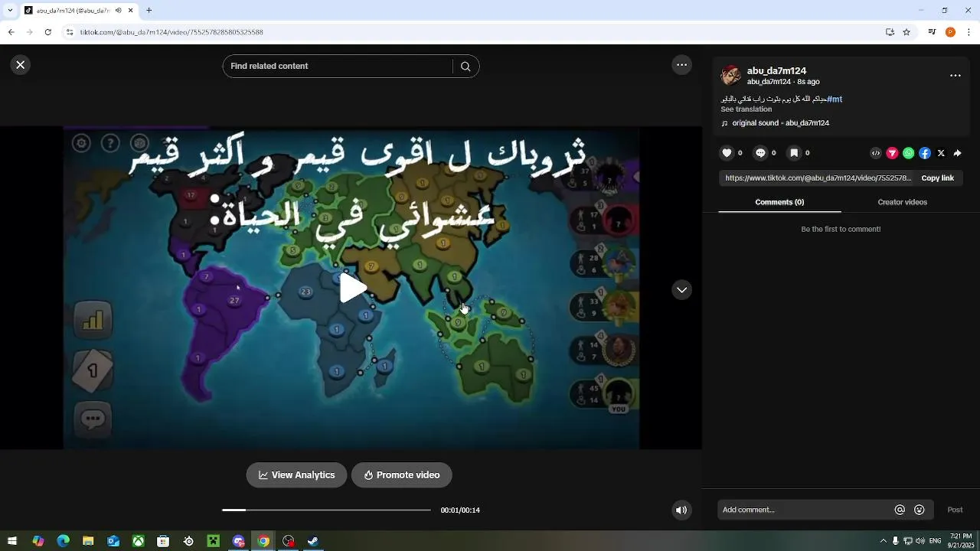
Task: Close the TikTok video viewer
Action: (21, 65)
